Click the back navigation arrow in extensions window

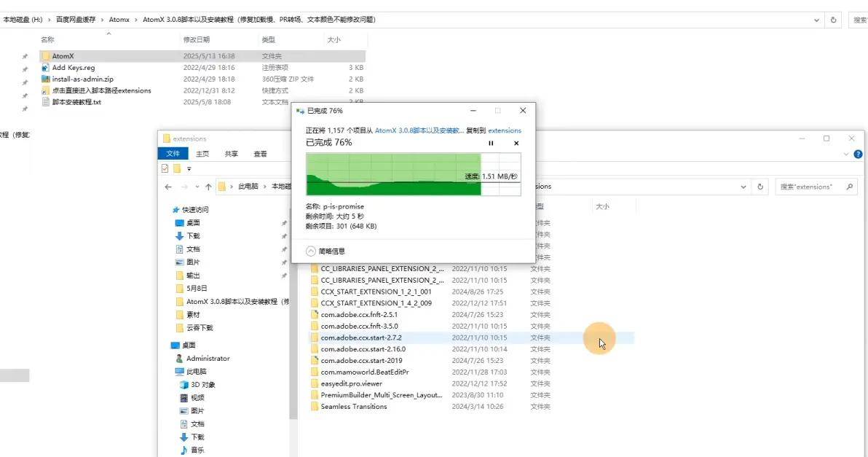tap(168, 187)
